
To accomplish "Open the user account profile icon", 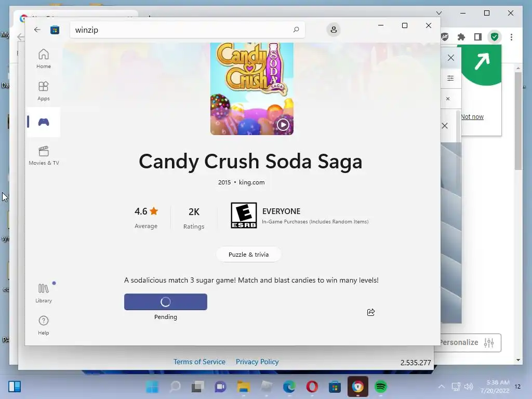I will pos(334,30).
